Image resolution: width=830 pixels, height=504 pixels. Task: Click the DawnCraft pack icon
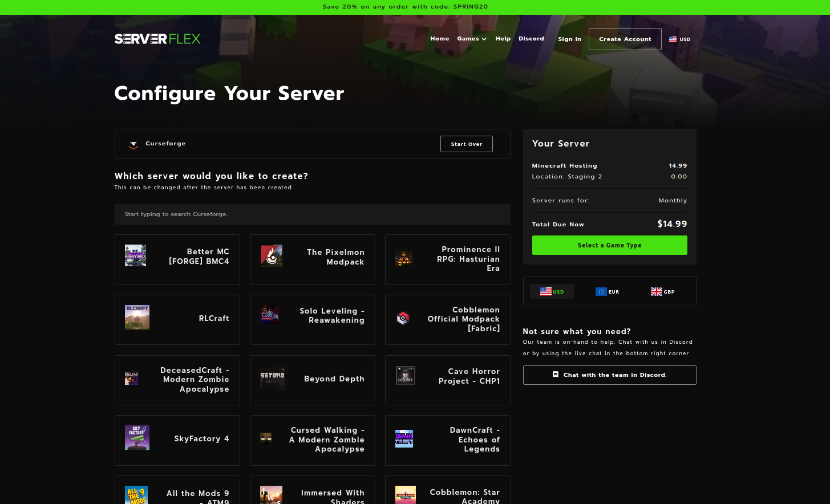pyautogui.click(x=404, y=438)
